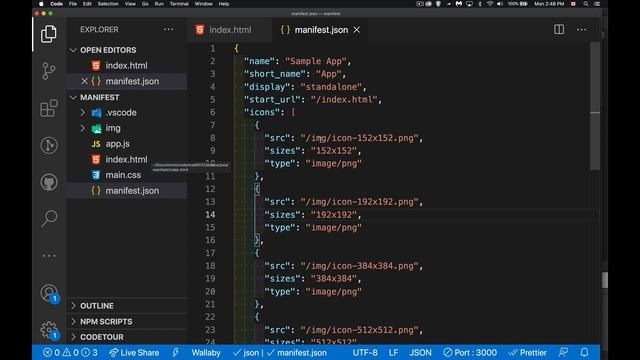The width and height of the screenshot is (640, 360).
Task: Expand the .vscode folder
Action: [x=83, y=112]
